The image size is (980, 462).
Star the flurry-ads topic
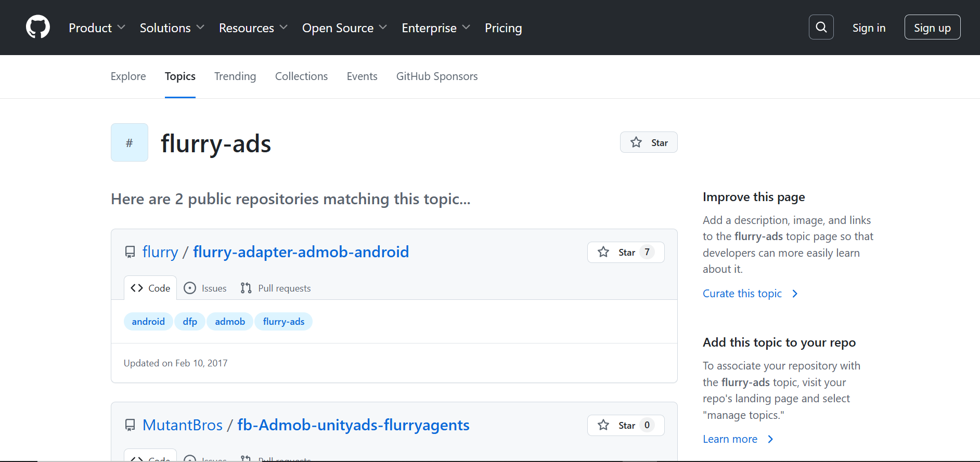point(649,142)
